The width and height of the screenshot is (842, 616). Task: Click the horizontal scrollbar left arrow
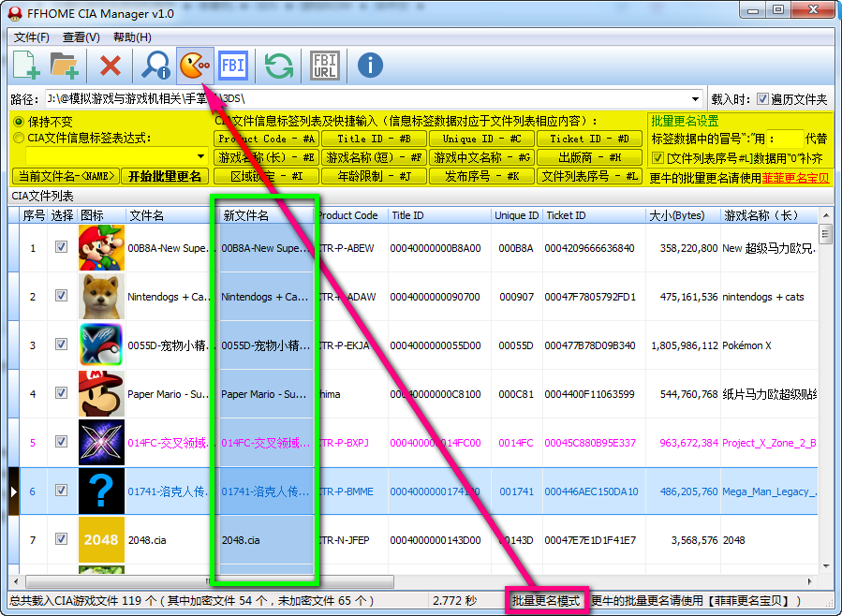16,581
